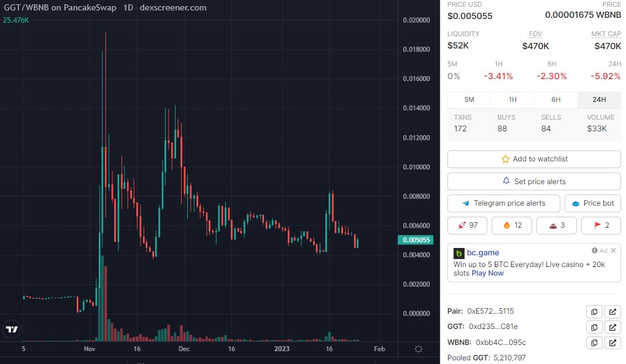626x364 pixels.
Task: Click Pair address 0xE572...5115
Action: pos(490,311)
